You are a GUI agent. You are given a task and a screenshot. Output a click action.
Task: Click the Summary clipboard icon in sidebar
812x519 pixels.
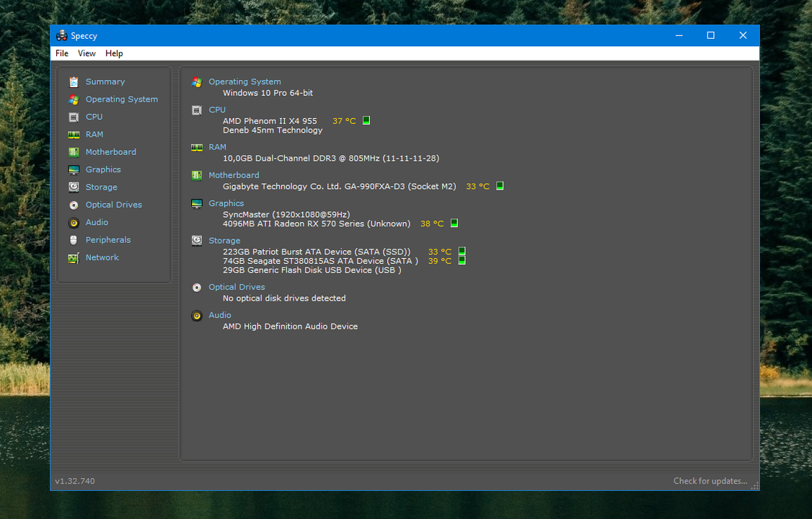[x=74, y=81]
